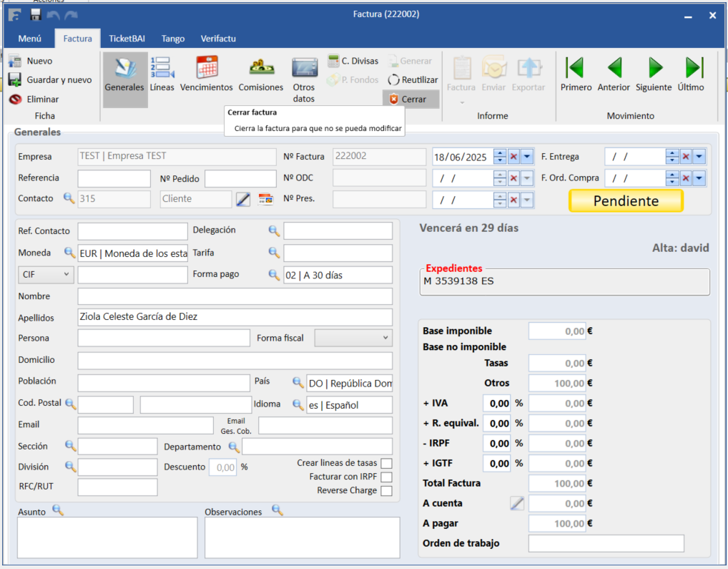Screen dimensions: 728x569
Task: Go to Último record
Action: click(x=692, y=74)
